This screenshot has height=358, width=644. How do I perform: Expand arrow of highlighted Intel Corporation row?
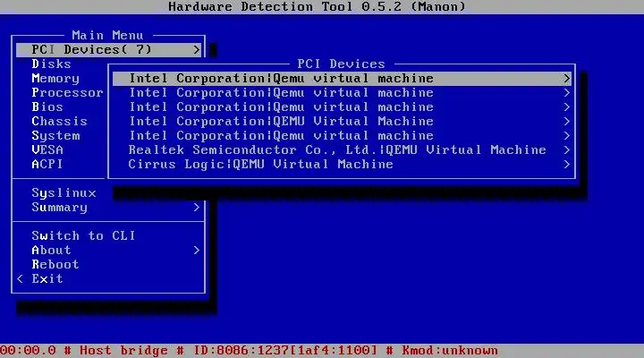567,79
